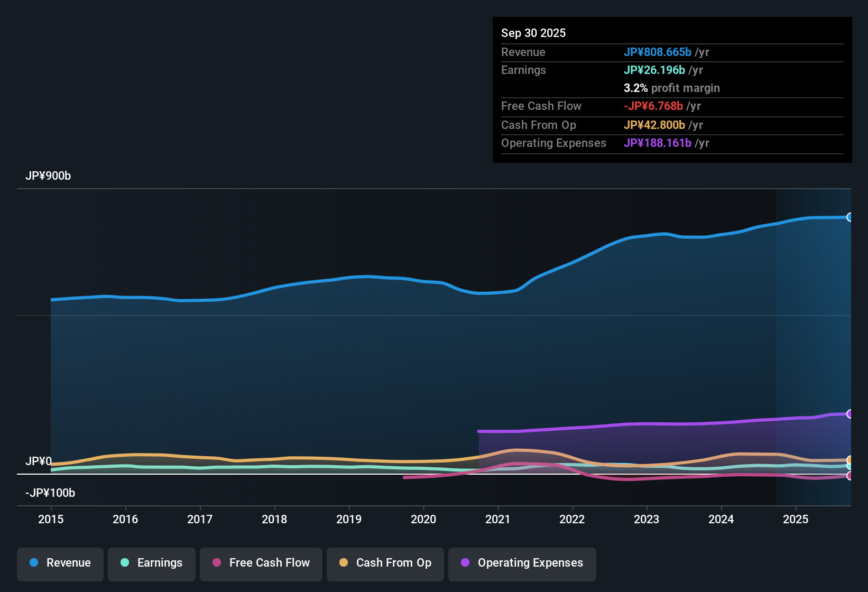Click the orange Cash From Op dot icon

pyautogui.click(x=343, y=563)
